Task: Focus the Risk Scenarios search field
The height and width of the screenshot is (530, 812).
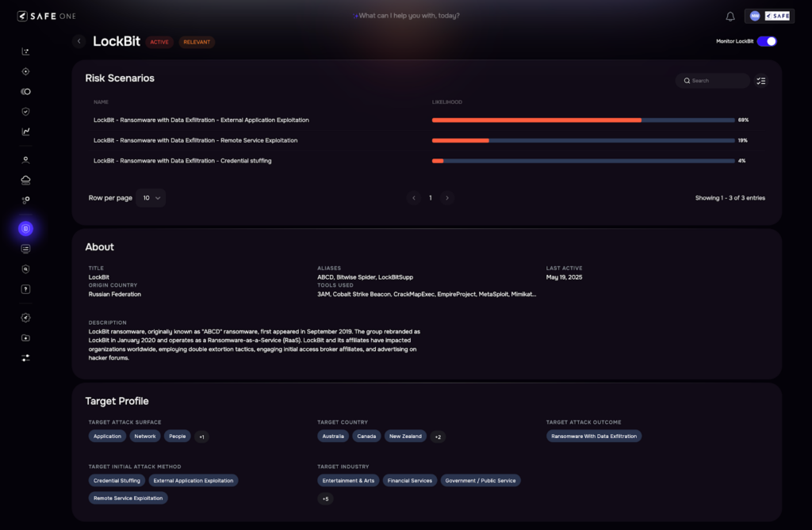Action: [713, 81]
